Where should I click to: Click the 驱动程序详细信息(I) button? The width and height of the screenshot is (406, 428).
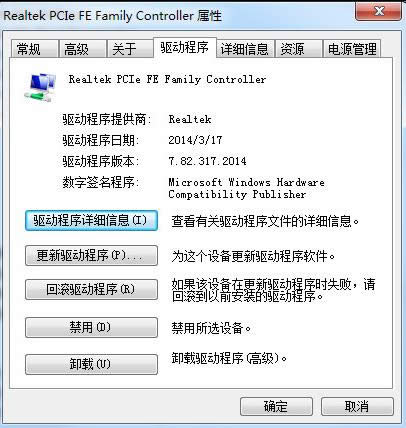pos(91,220)
